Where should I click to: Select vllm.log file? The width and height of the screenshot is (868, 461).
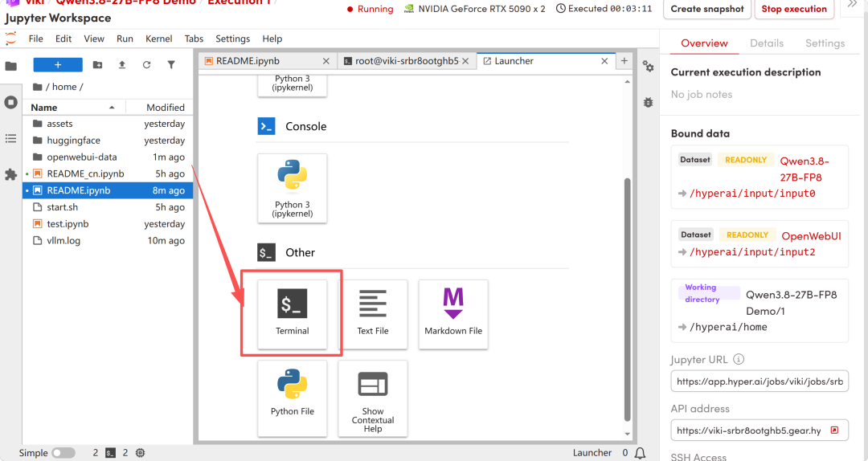(x=108, y=241)
